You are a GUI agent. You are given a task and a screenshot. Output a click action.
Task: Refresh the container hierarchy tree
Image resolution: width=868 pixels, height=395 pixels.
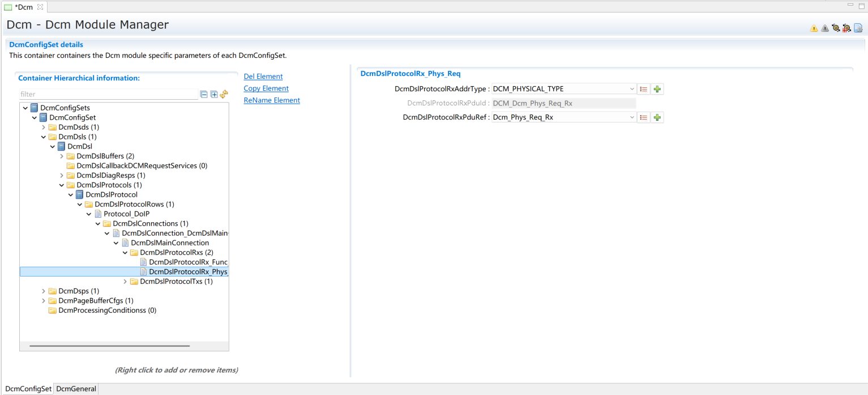tap(224, 95)
